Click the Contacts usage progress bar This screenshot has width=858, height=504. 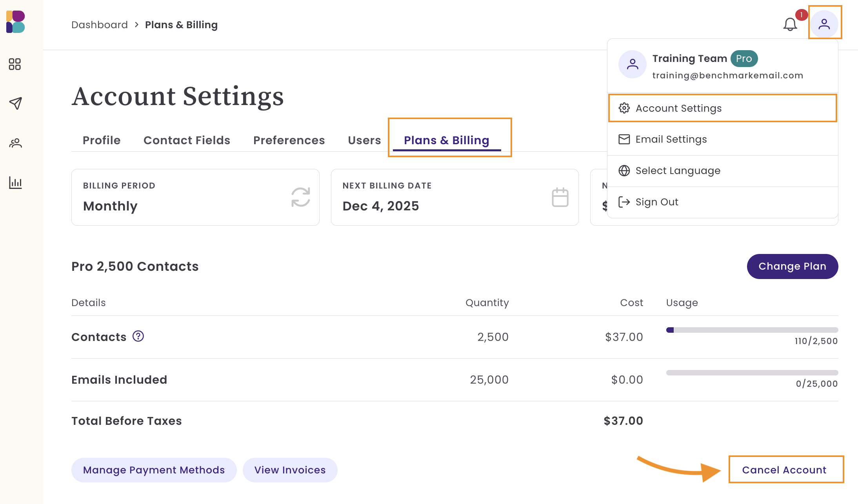pyautogui.click(x=752, y=330)
